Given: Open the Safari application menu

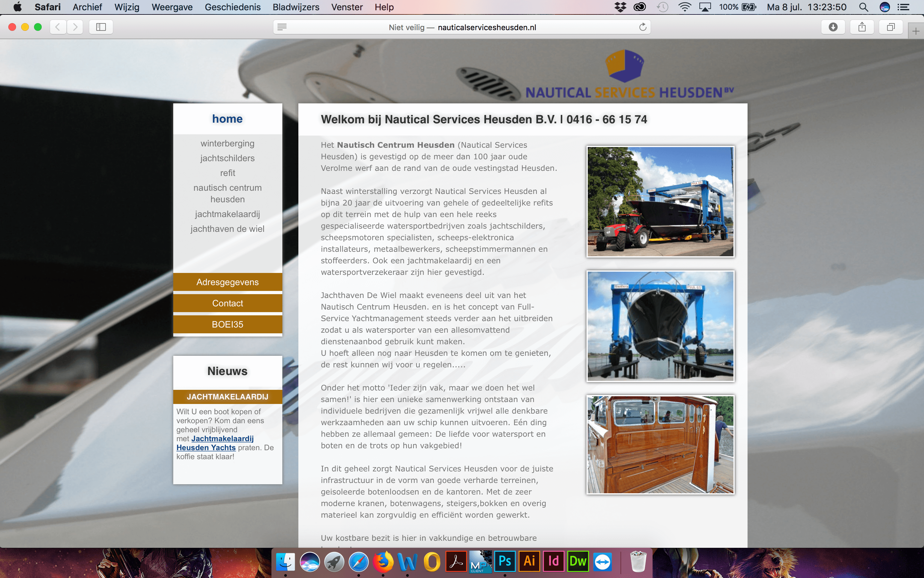Looking at the screenshot, I should (47, 7).
